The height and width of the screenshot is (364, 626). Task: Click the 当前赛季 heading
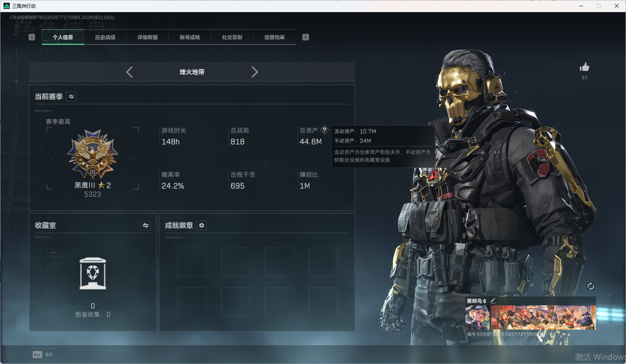(x=49, y=96)
